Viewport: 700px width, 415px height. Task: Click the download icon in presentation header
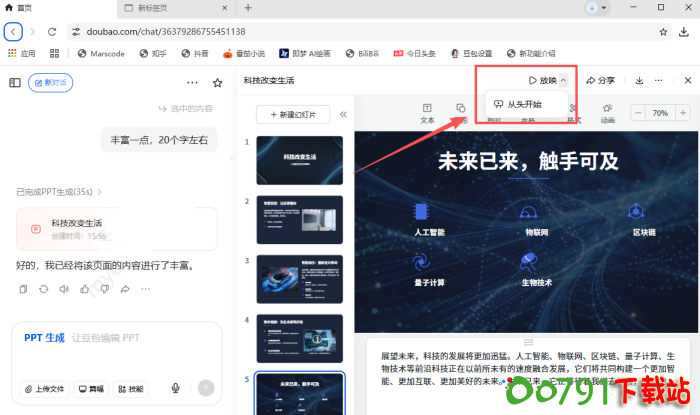click(x=639, y=80)
